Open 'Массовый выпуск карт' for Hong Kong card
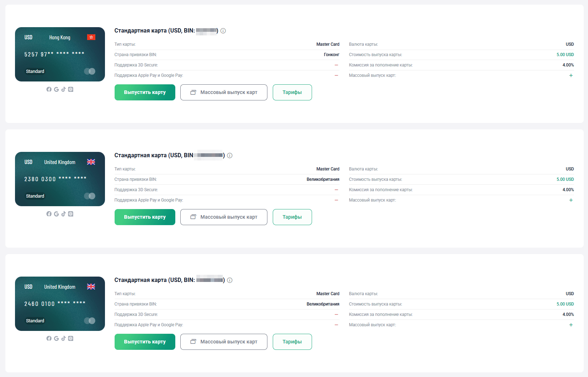588x377 pixels. tap(223, 93)
